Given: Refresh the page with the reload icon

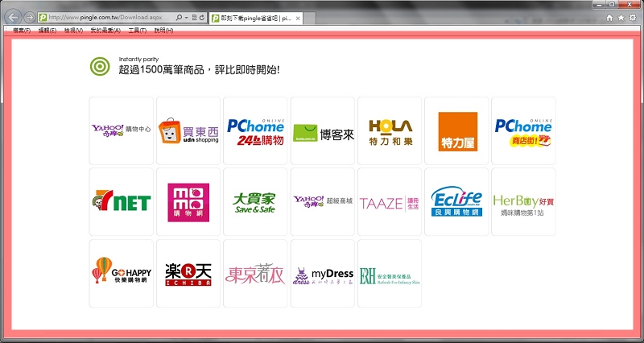Looking at the screenshot, I should [202, 18].
